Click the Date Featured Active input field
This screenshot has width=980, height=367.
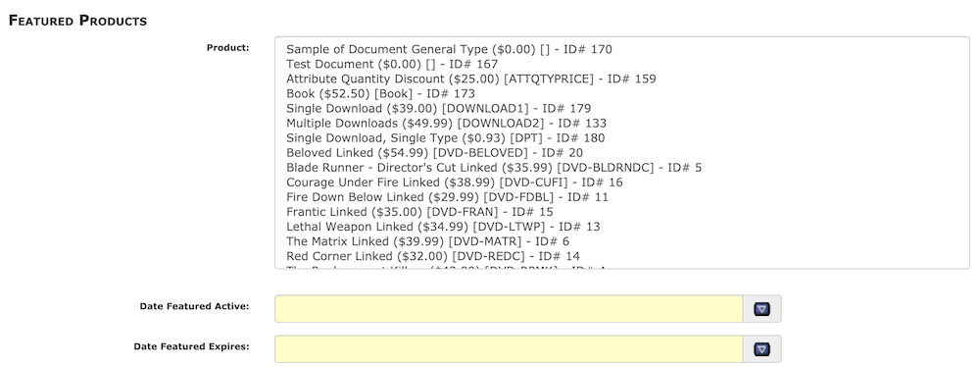click(508, 309)
